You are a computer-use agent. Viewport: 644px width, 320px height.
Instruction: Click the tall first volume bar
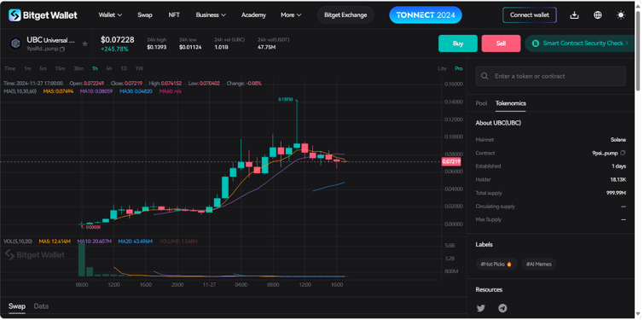(x=82, y=259)
